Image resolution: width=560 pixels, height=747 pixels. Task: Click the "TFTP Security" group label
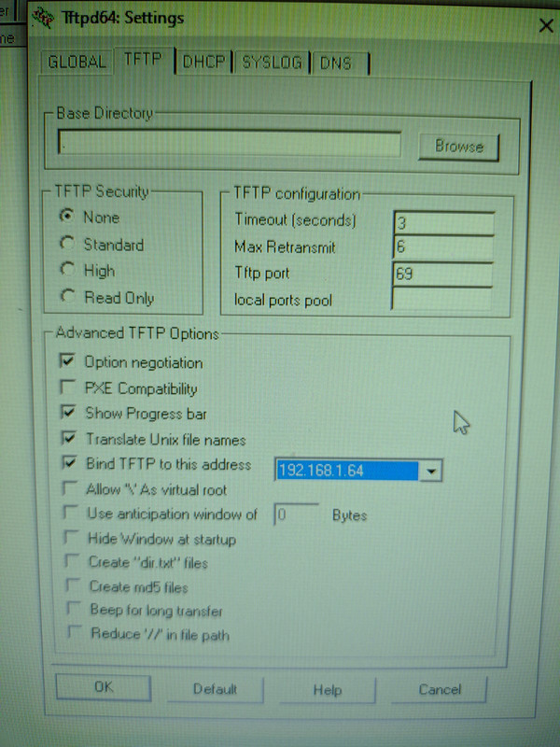102,191
